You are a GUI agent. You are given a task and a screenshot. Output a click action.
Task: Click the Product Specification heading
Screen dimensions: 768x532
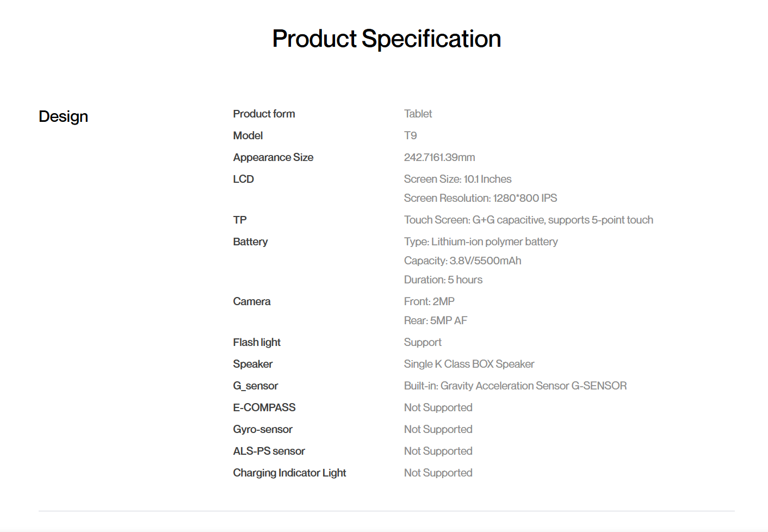tap(386, 39)
